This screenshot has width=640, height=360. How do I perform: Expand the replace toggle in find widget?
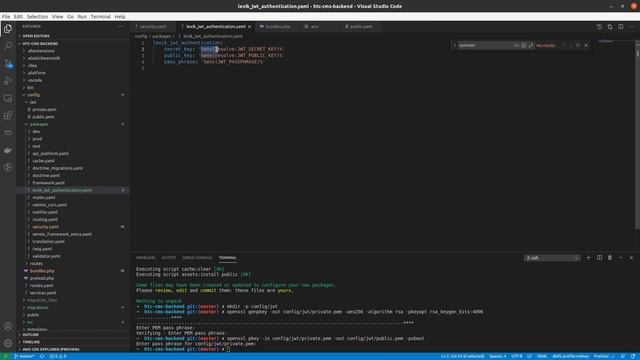(455, 45)
